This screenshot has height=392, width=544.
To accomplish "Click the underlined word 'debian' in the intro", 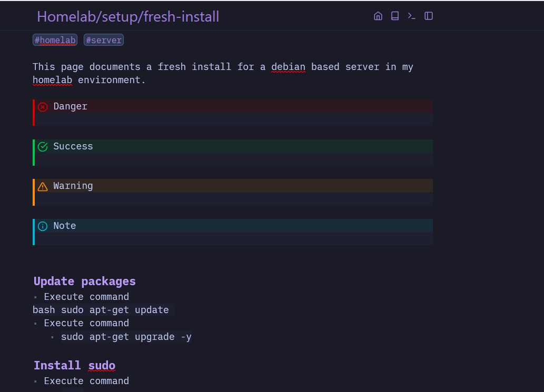I will pyautogui.click(x=288, y=67).
